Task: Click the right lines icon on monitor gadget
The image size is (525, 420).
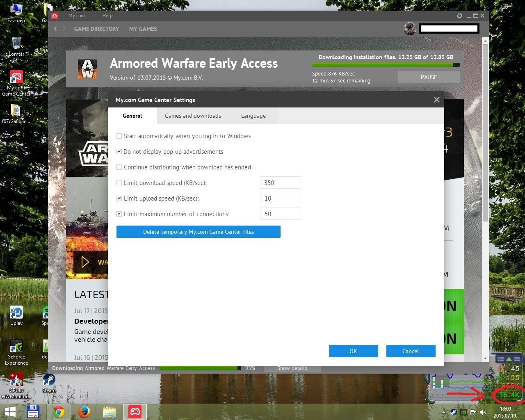Action: [517, 359]
